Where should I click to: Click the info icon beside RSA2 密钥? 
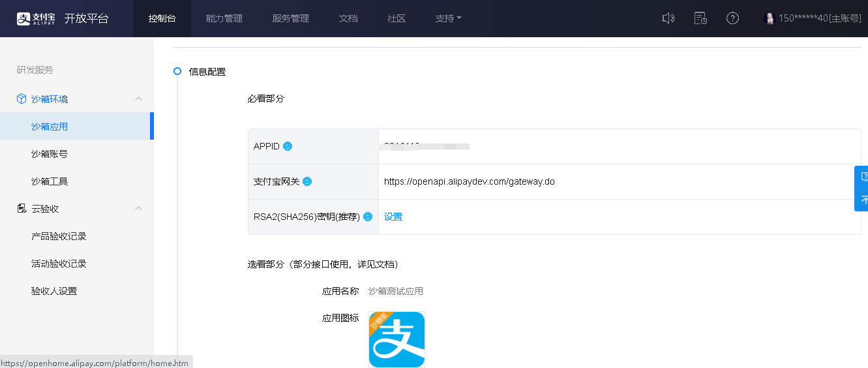click(368, 217)
